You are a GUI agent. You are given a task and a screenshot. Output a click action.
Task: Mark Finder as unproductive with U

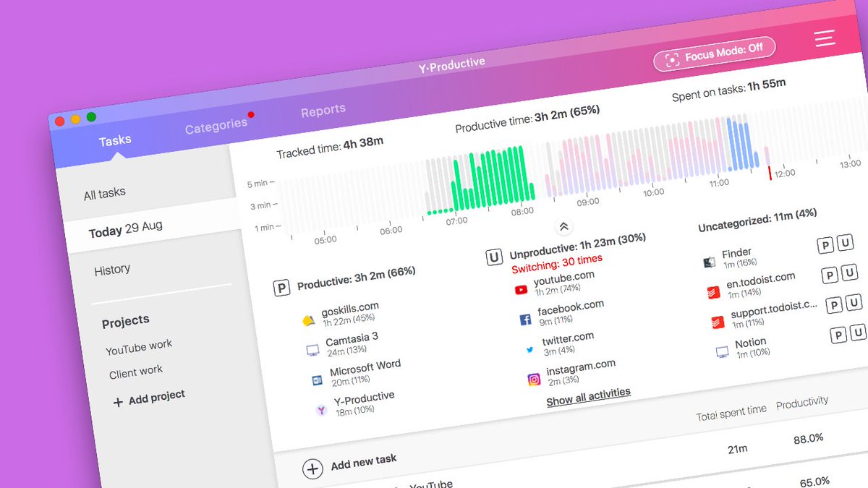tap(845, 243)
